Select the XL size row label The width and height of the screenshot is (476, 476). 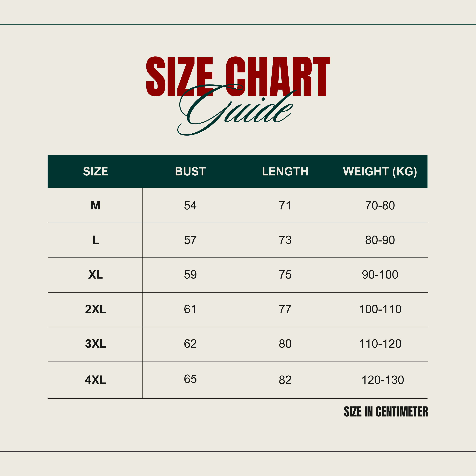click(95, 274)
